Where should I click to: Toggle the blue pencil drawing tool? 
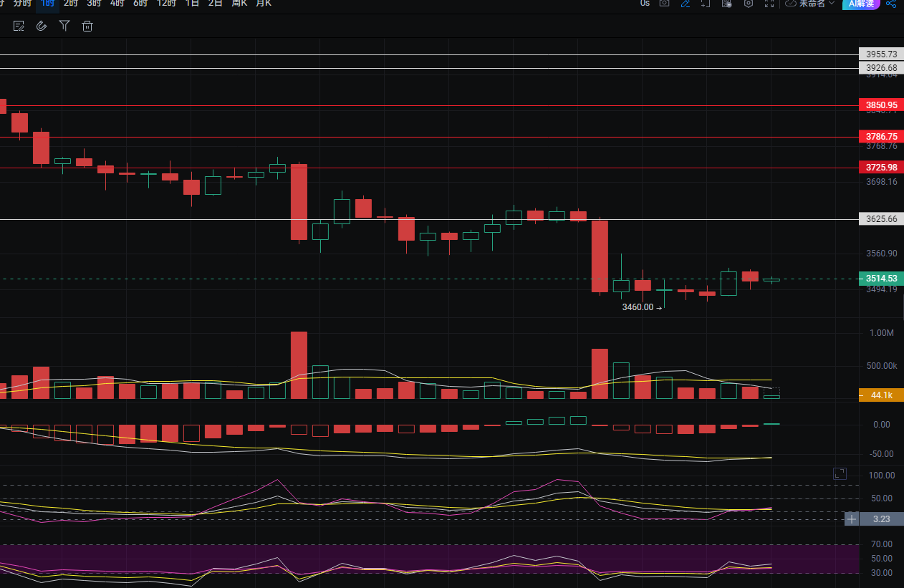click(x=686, y=4)
